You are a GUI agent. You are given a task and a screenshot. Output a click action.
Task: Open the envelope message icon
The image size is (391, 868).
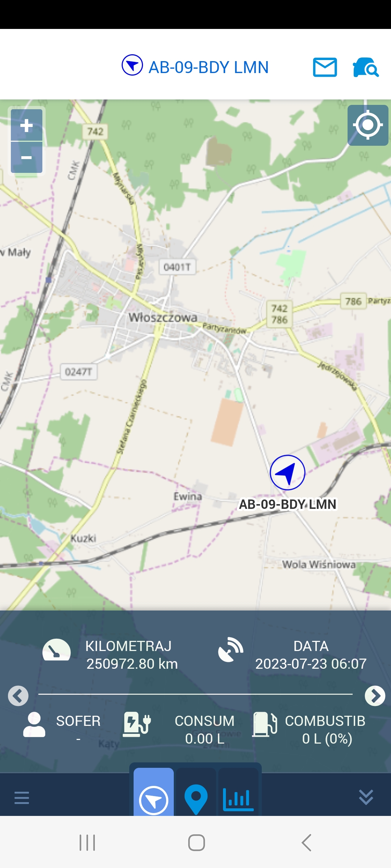tap(325, 67)
